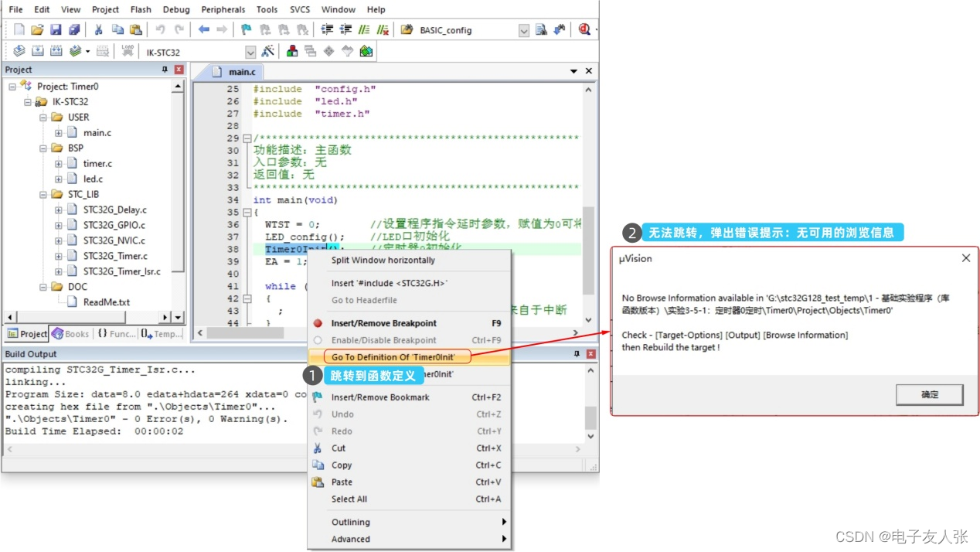Click the Open file icon
The image size is (980, 552).
[37, 29]
